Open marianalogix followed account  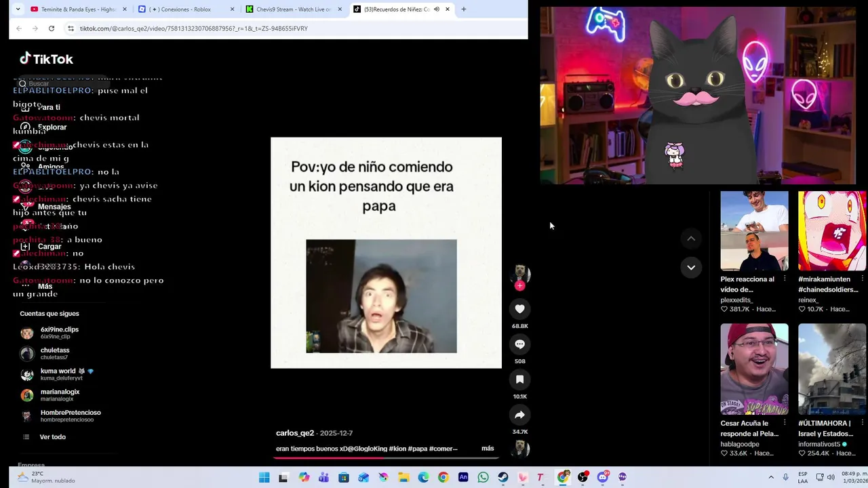coord(51,395)
